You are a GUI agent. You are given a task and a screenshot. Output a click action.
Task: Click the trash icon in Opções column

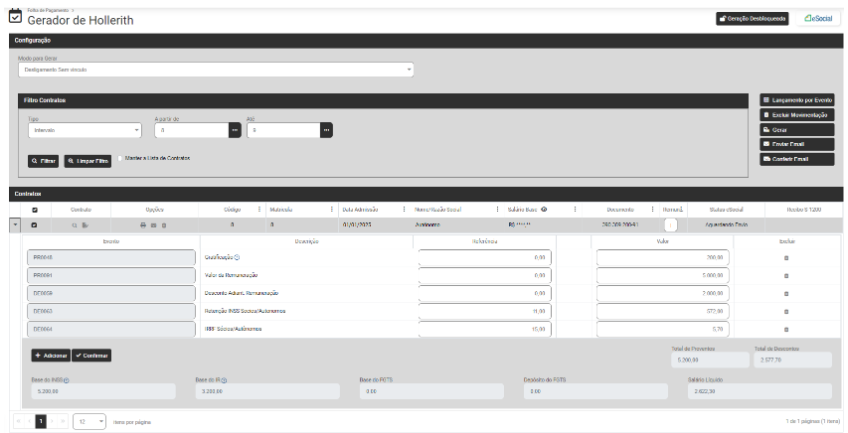pos(164,225)
